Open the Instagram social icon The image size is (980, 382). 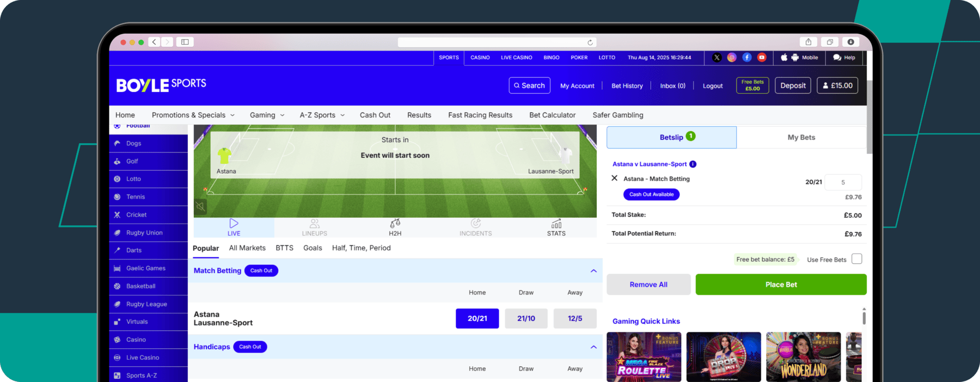(x=732, y=57)
